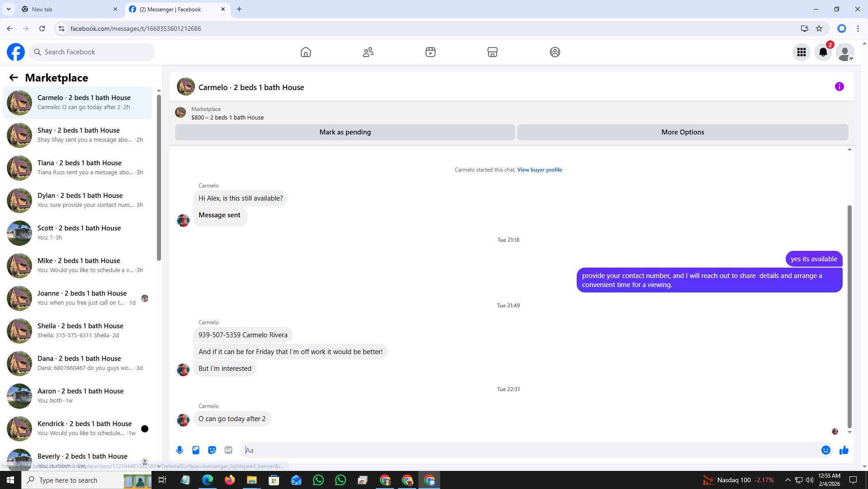Switch to the New tab browser tab
This screenshot has height=489, width=868.
tap(69, 9)
